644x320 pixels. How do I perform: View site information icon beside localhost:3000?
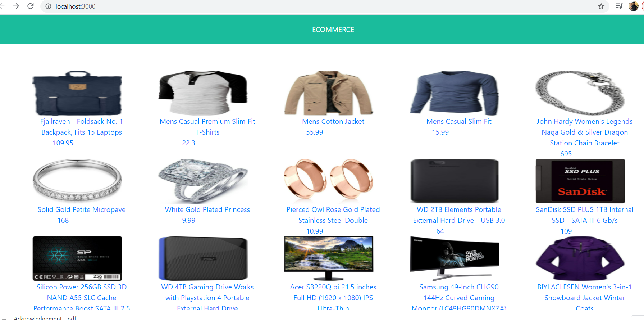click(48, 6)
